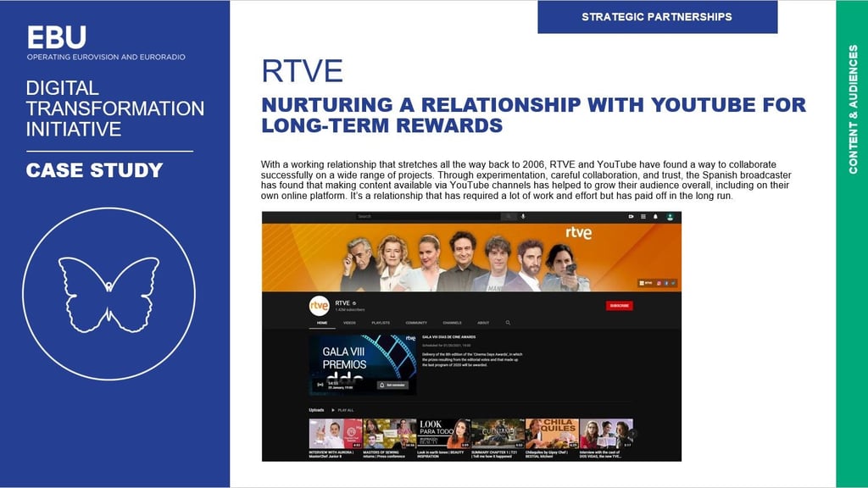Open the Cuéntame Summary Chapter 1 thumbnail
This screenshot has height=488, width=868.
tap(498, 433)
